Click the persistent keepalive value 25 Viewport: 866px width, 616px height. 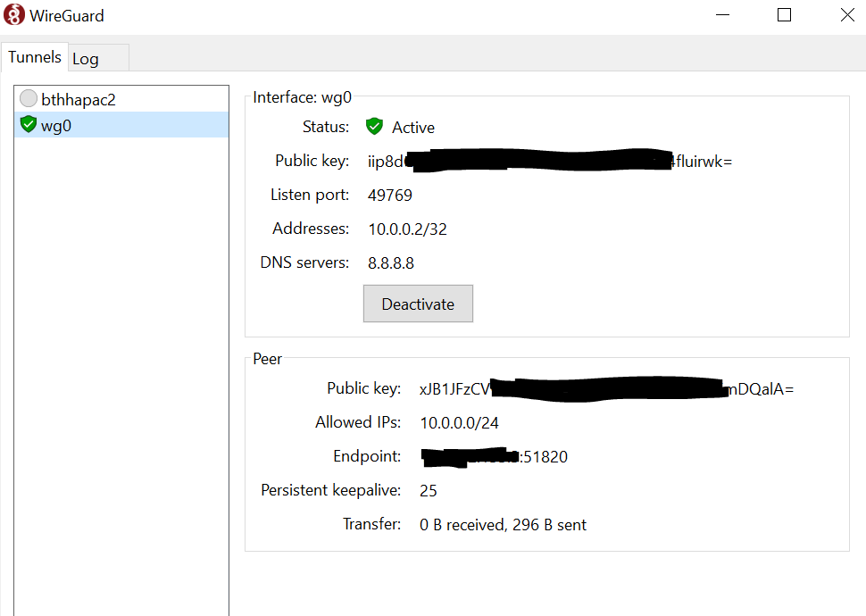point(429,491)
